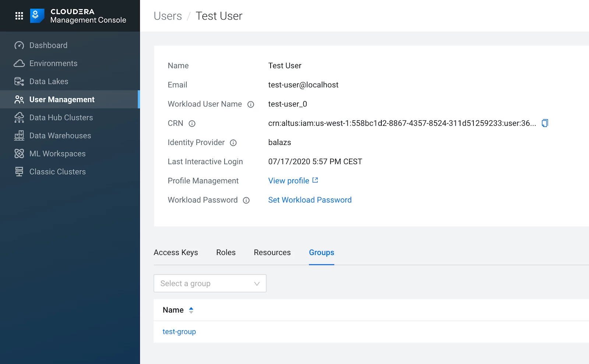Click the User Management people icon
The width and height of the screenshot is (589, 364).
coord(19,99)
